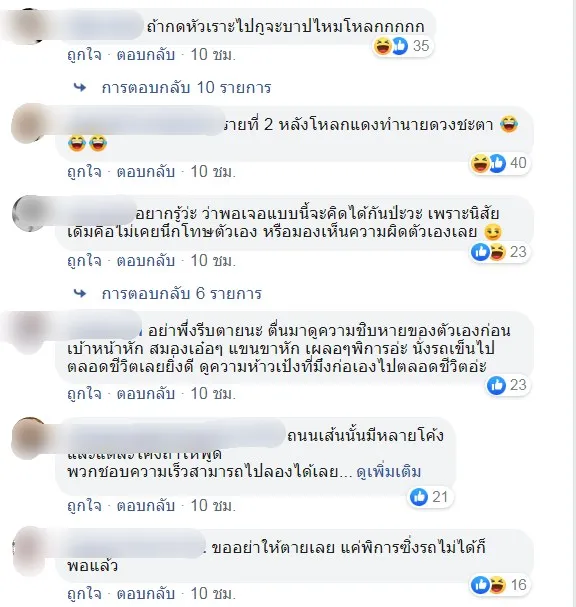Viewport: 576px width, 607px height.
Task: Open the like and laugh reactions with 23 on the third comment
Action: click(x=499, y=252)
